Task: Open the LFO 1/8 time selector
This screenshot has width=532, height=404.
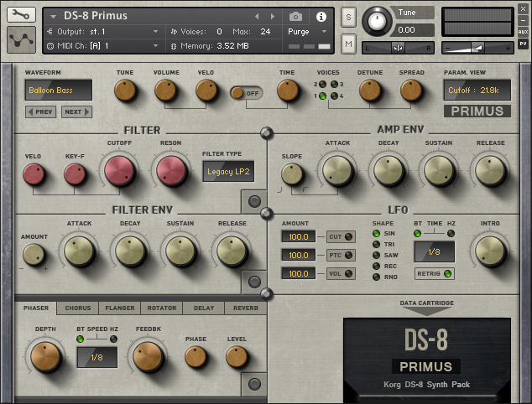Action: [435, 251]
